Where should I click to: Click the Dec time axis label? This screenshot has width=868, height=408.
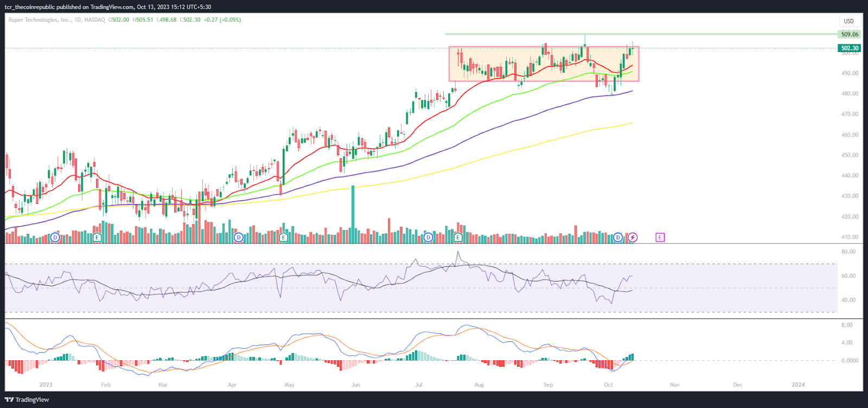tap(738, 385)
